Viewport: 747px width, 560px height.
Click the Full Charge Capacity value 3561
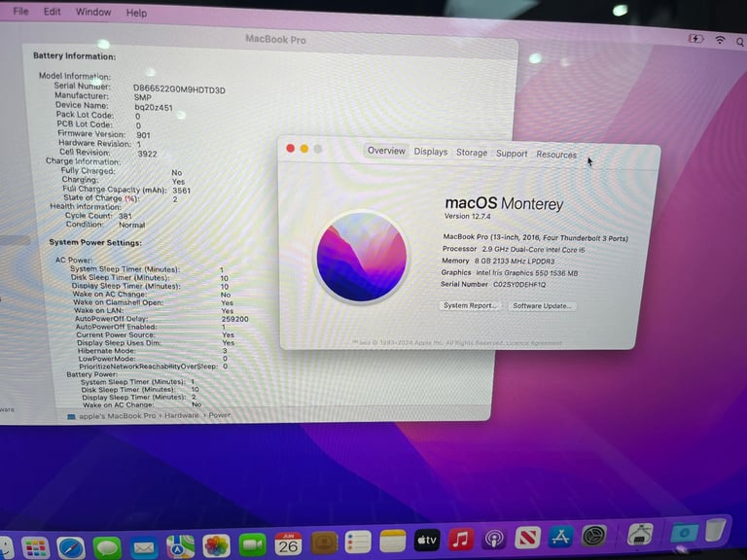182,191
